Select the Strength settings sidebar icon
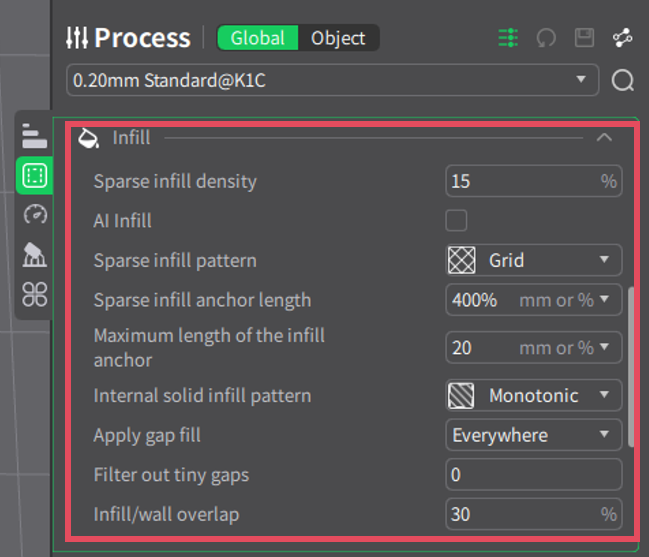 click(35, 176)
